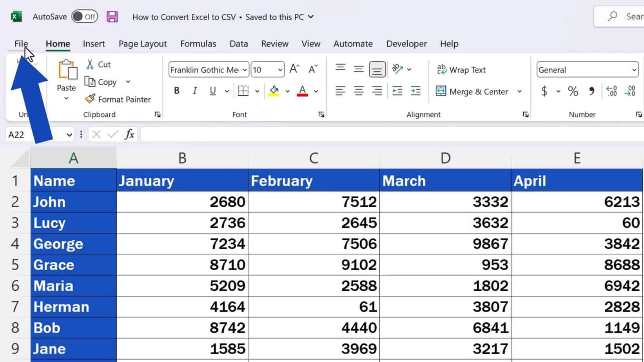The width and height of the screenshot is (644, 362).
Task: Toggle Merge & Center
Action: (x=472, y=91)
